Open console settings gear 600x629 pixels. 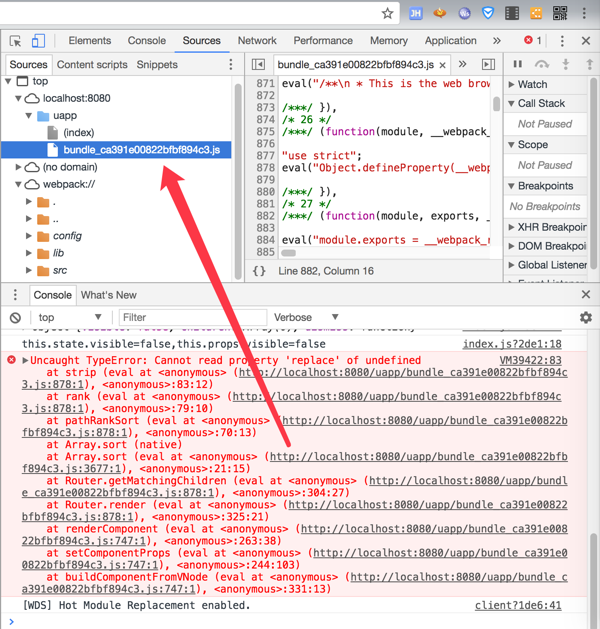[x=586, y=318]
